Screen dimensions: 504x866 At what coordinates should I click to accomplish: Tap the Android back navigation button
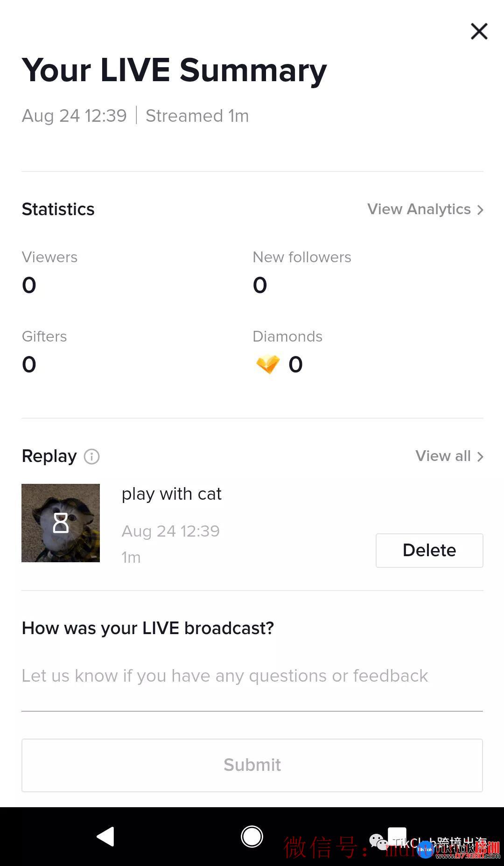coord(105,836)
